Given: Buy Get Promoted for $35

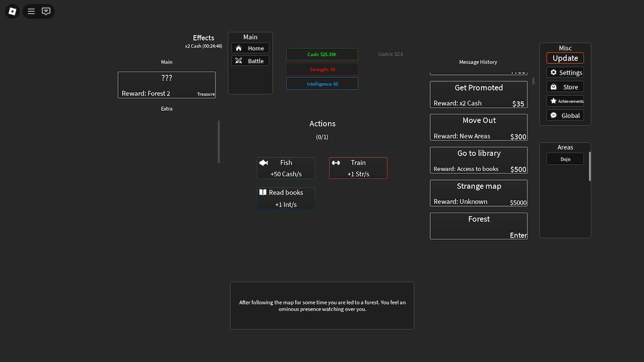Looking at the screenshot, I should tap(478, 94).
